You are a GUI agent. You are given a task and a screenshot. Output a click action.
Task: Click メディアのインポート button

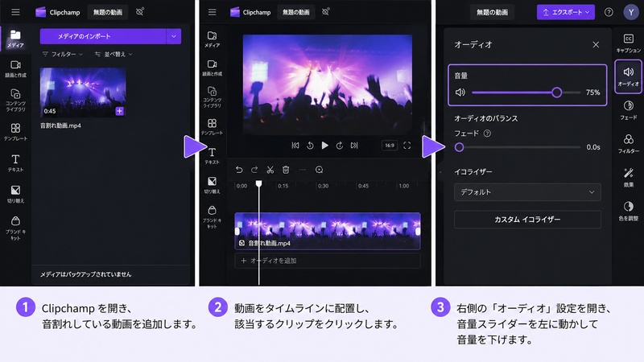click(103, 36)
